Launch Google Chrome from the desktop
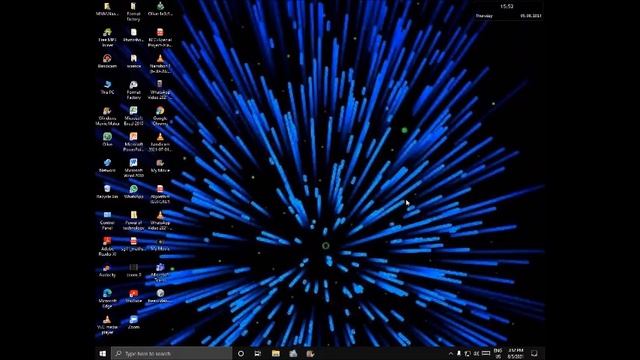This screenshot has height=360, width=640. pos(160,116)
